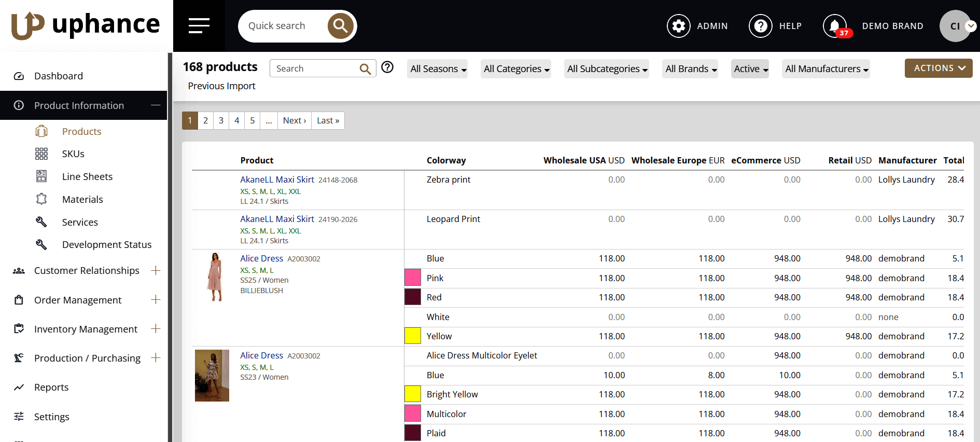Screen dimensions: 980x442
Task: Open the All Seasons filter dropdown
Action: click(x=438, y=69)
